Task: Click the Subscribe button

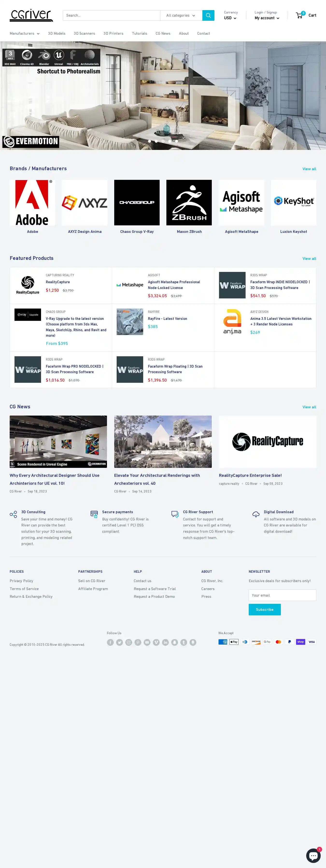Action: (x=265, y=610)
